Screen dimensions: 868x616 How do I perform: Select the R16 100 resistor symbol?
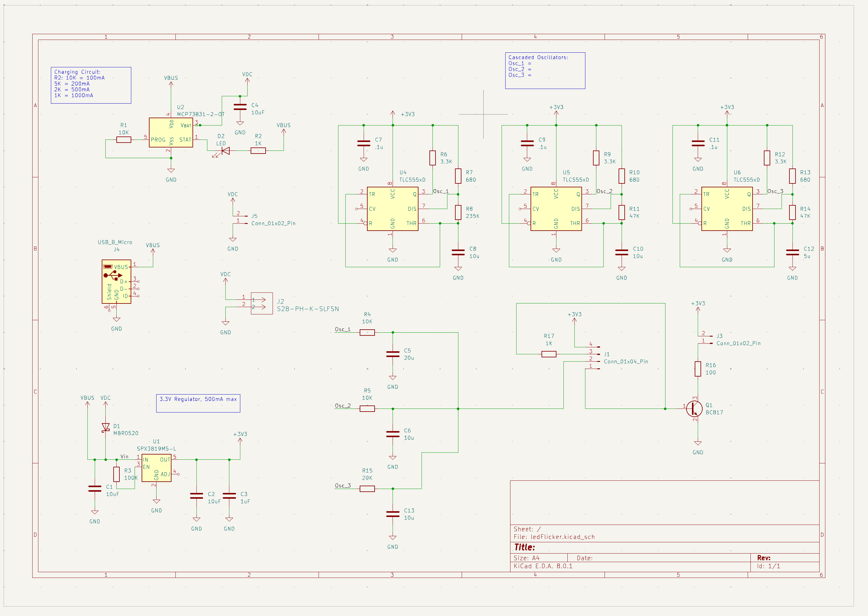[x=698, y=369]
